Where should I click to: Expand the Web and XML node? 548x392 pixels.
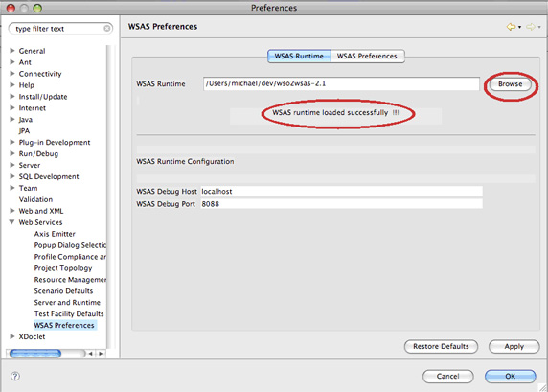pos(12,211)
